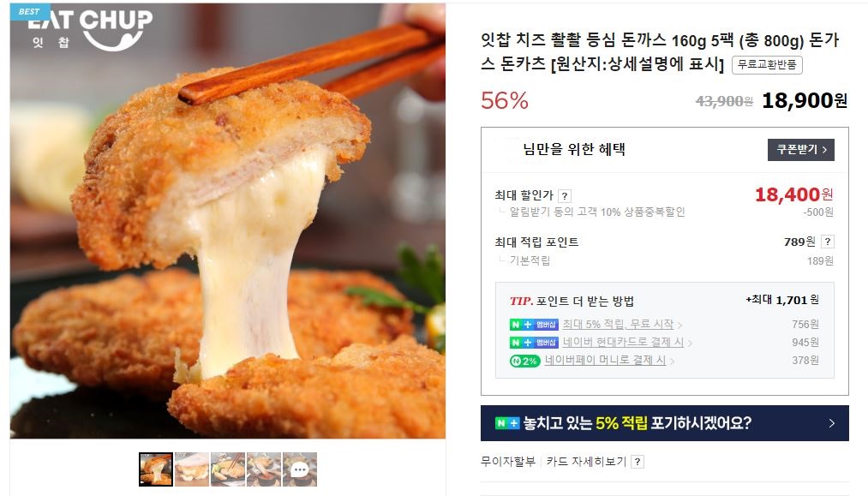Open the help icon beside 최대 적립 포인트
Image resolution: width=868 pixels, height=496 pixels.
[x=828, y=242]
